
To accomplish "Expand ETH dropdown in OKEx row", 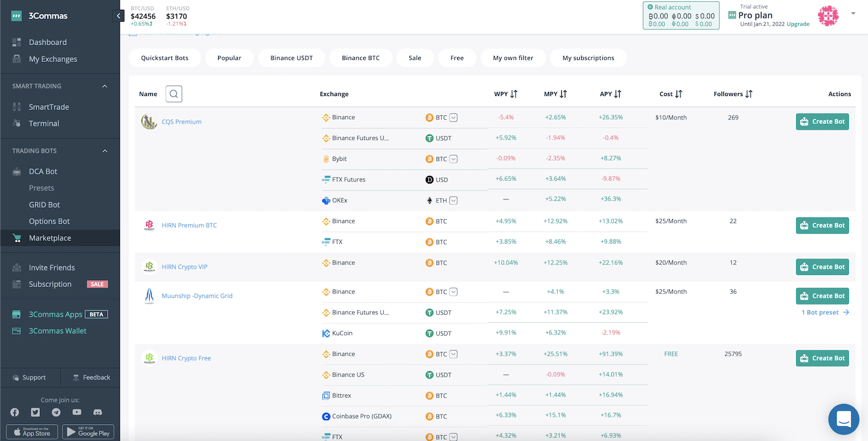I will tap(454, 200).
